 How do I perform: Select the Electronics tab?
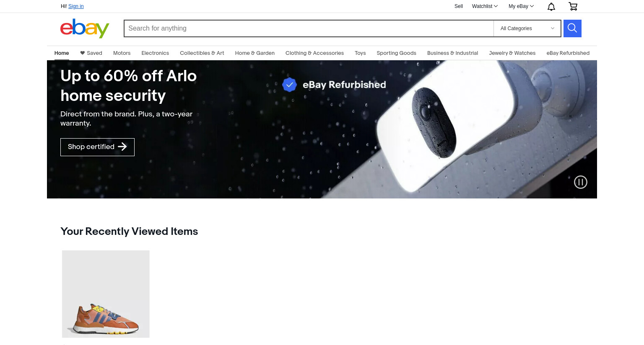coord(155,53)
